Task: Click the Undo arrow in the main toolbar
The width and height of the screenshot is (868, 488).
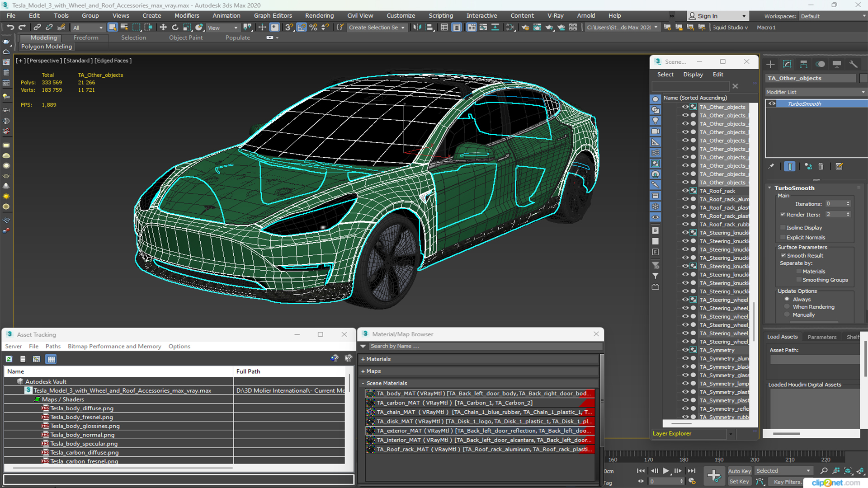Action: [10, 28]
